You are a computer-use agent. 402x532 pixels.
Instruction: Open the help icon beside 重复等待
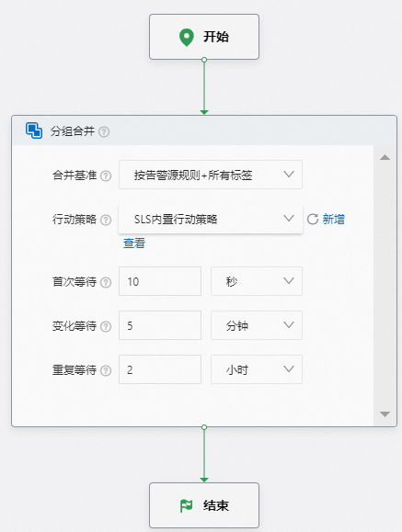tap(106, 370)
